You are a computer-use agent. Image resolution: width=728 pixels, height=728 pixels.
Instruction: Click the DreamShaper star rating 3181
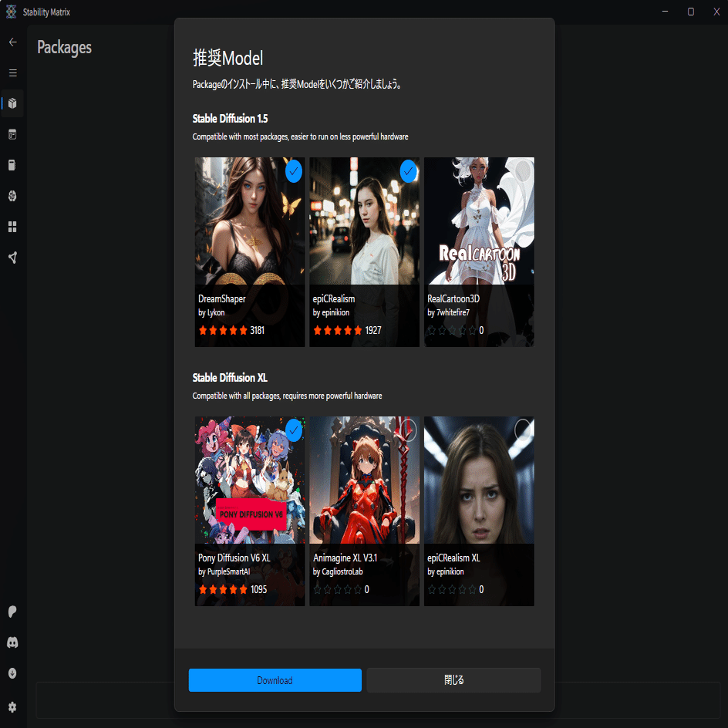point(231,330)
